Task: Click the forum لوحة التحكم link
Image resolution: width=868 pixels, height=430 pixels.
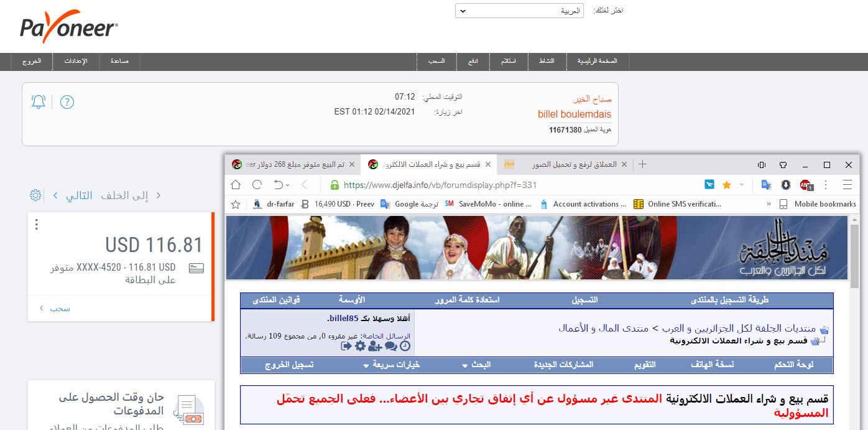Action: click(794, 365)
